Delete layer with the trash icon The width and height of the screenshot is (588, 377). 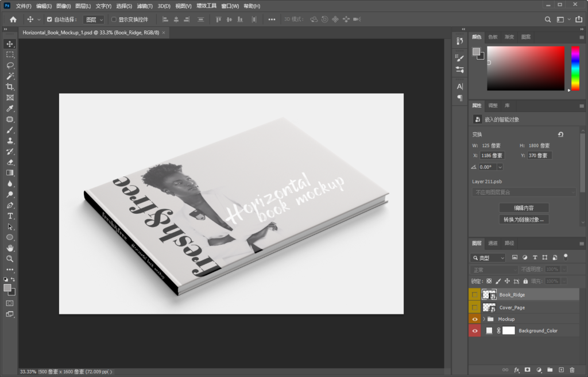pos(572,370)
